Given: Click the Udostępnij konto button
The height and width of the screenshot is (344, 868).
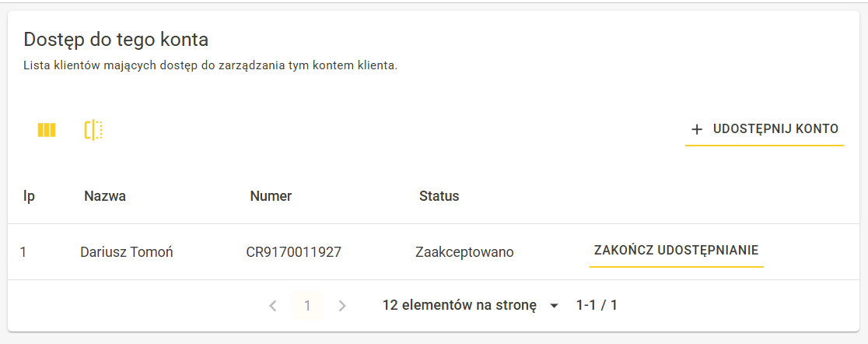Looking at the screenshot, I should (x=765, y=130).
